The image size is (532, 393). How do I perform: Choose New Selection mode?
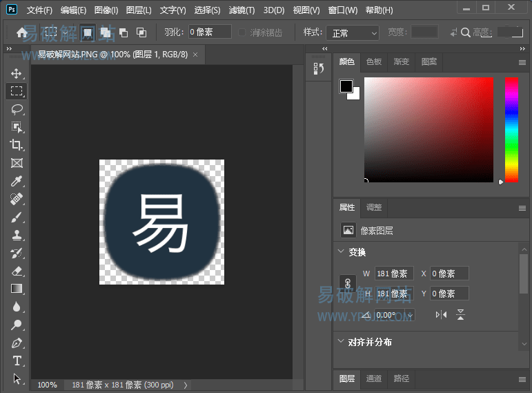coord(88,32)
